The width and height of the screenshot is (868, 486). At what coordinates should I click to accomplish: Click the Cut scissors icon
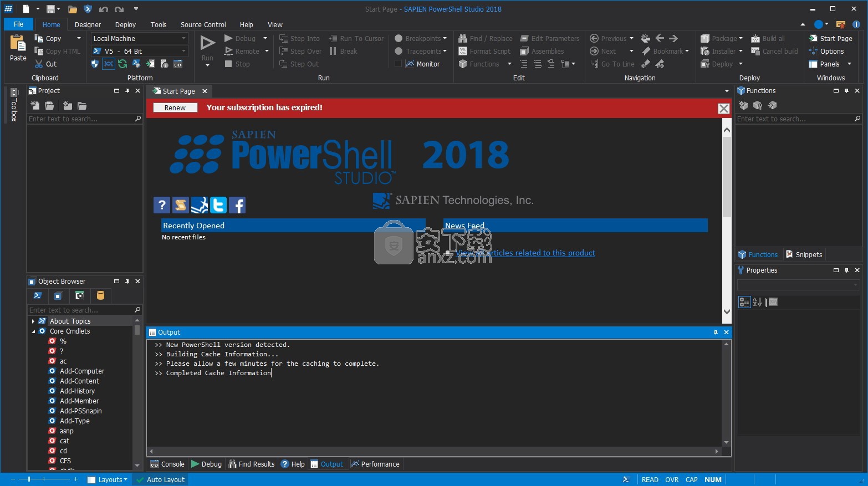(x=39, y=64)
